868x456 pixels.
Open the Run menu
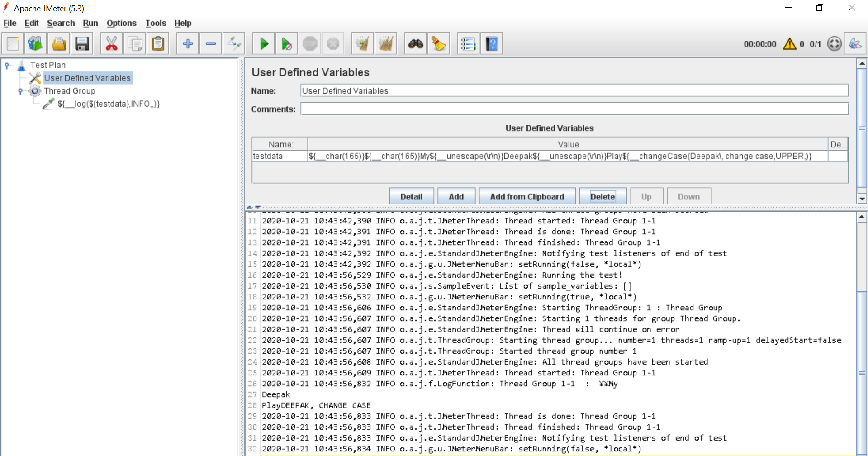pos(90,23)
